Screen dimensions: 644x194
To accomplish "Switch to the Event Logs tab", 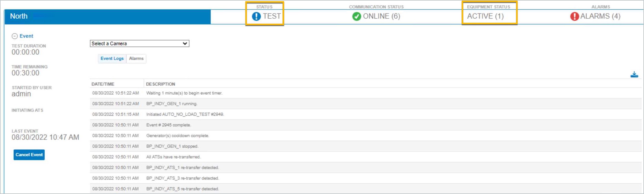I will click(112, 59).
